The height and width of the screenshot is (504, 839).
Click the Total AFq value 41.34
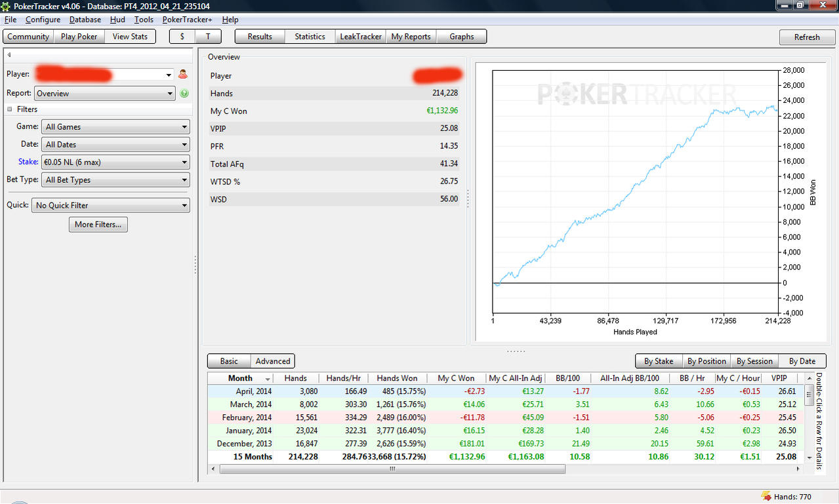[449, 164]
